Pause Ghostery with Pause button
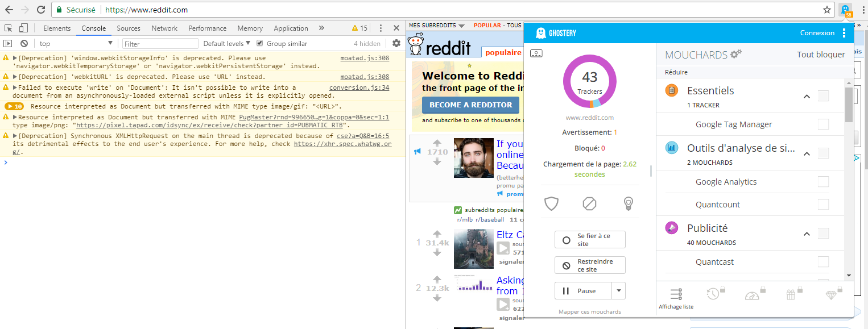 [584, 291]
